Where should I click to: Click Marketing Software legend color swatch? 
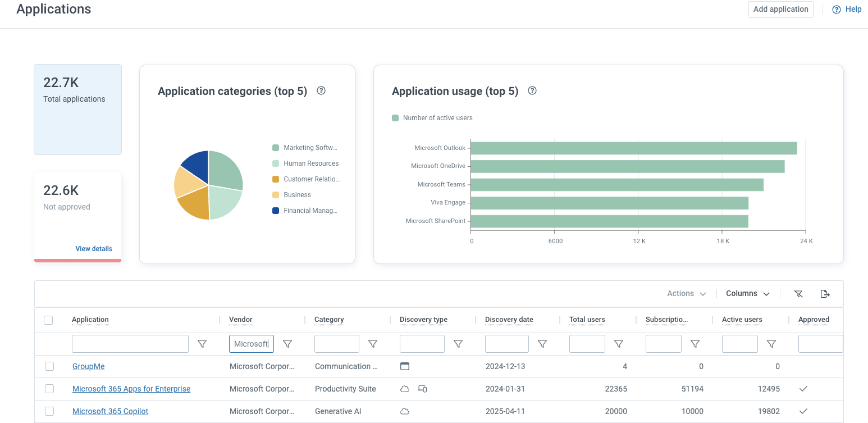point(275,148)
